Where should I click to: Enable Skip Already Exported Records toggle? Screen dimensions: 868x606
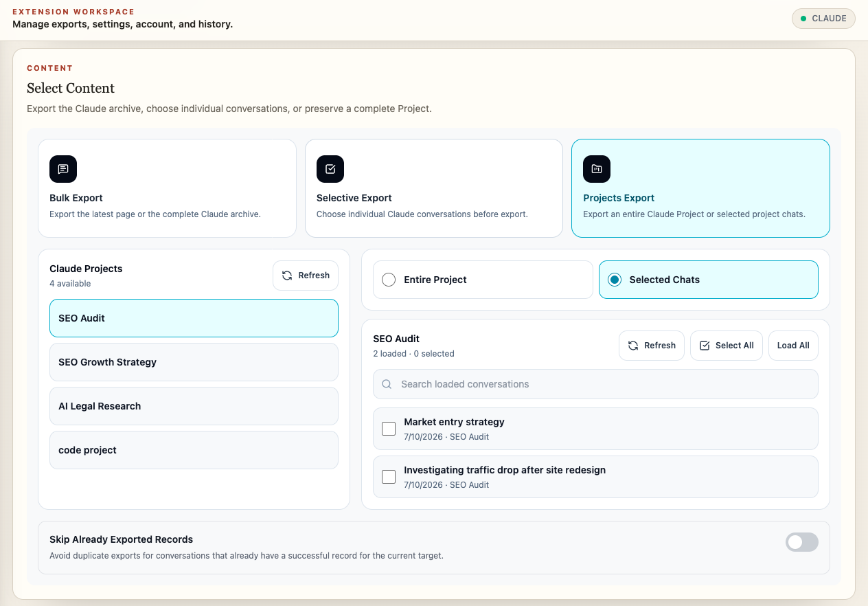(x=802, y=542)
